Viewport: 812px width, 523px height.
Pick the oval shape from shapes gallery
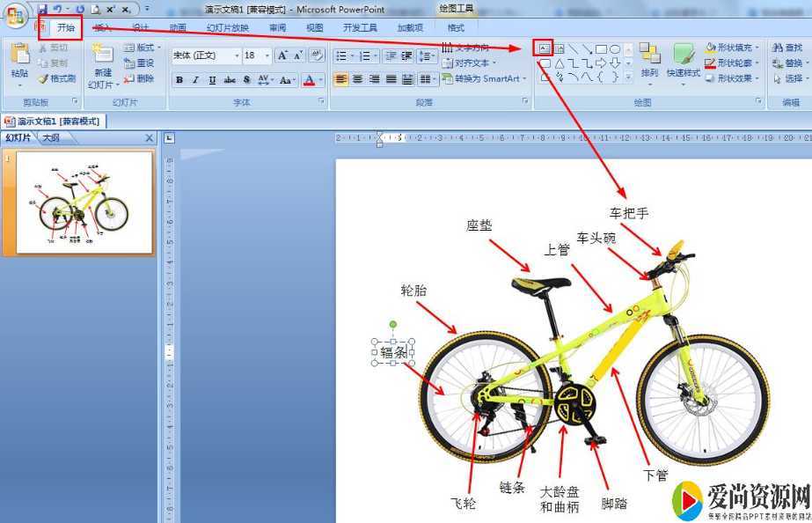615,49
